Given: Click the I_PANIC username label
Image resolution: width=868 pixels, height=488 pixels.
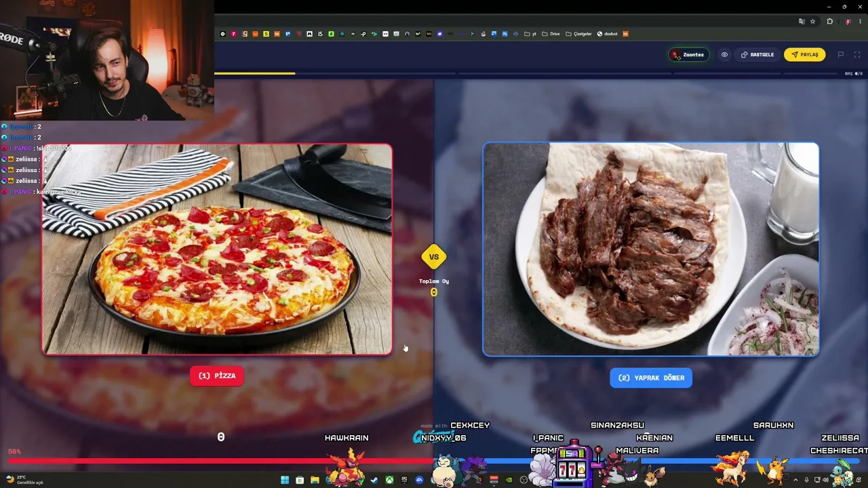Looking at the screenshot, I should tap(548, 438).
